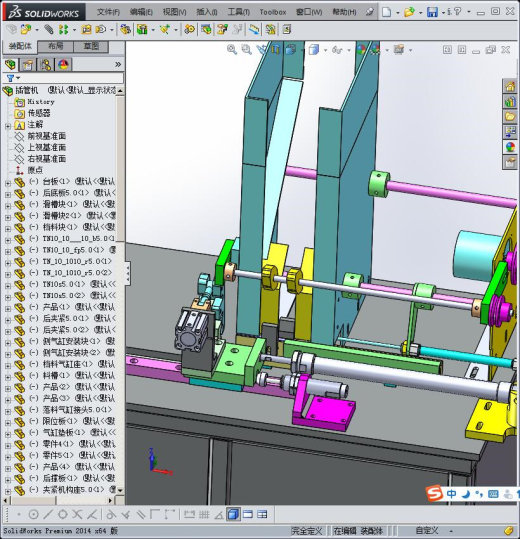The width and height of the screenshot is (520, 539).
Task: Open the 工具(T) menu
Action: [x=239, y=12]
